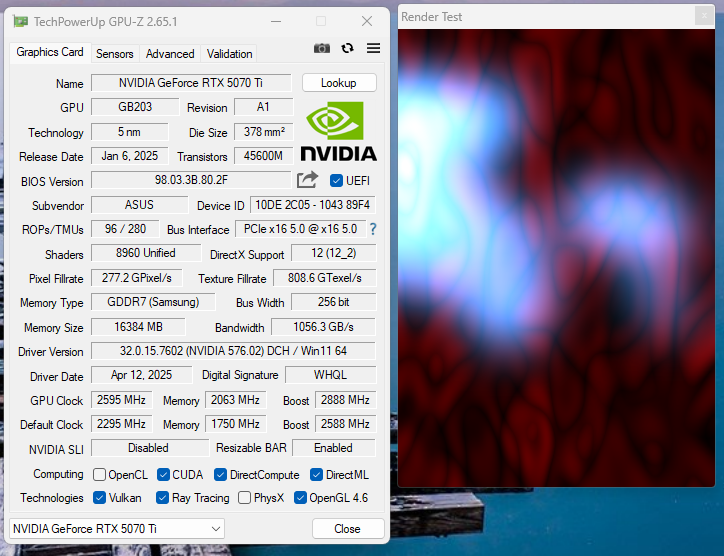Click the DirectX Support value 12 (12_2)

(x=334, y=253)
